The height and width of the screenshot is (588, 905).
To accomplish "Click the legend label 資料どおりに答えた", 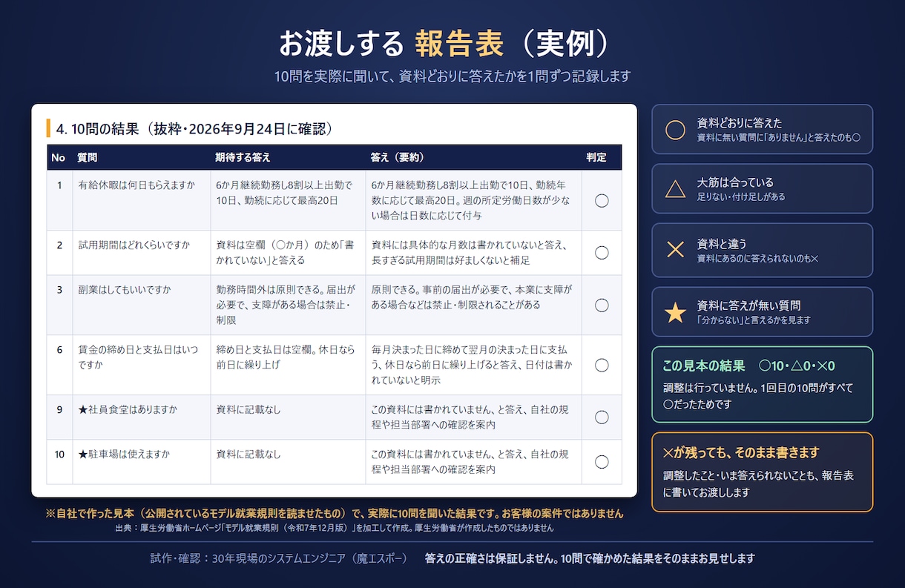I will click(740, 123).
